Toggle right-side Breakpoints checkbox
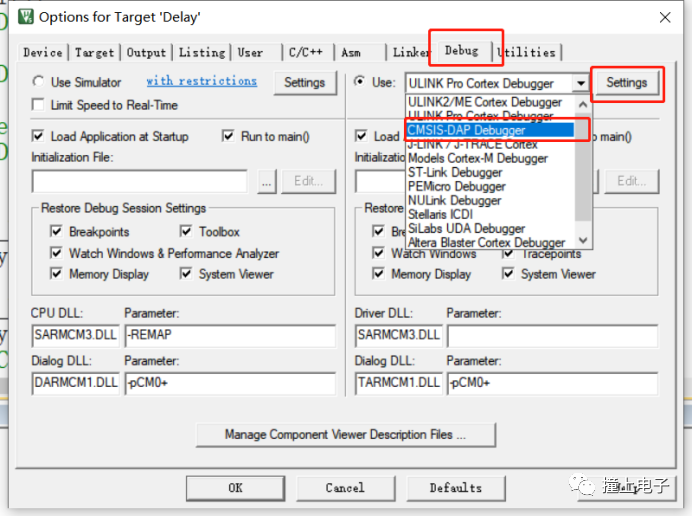This screenshot has width=692, height=516. (378, 231)
